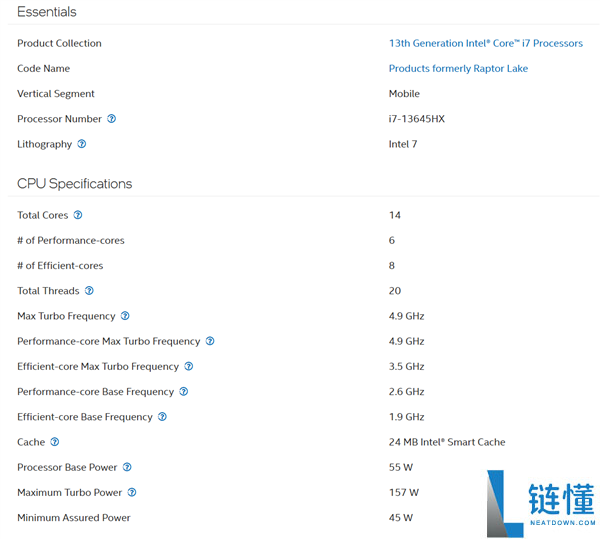Select the 45 W minimum assured power value
600x539 pixels.
[401, 518]
